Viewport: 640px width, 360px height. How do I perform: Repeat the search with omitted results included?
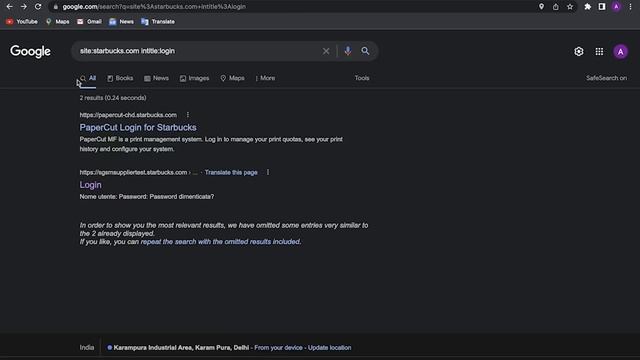click(220, 242)
